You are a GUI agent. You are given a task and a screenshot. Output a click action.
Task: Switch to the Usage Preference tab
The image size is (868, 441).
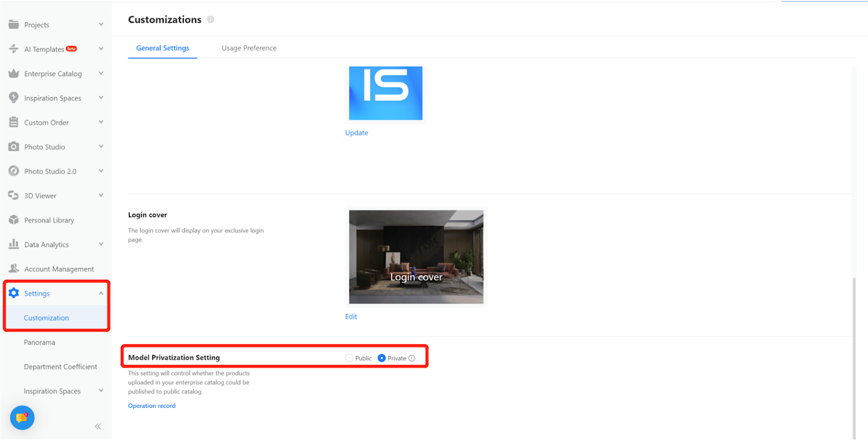(x=249, y=48)
